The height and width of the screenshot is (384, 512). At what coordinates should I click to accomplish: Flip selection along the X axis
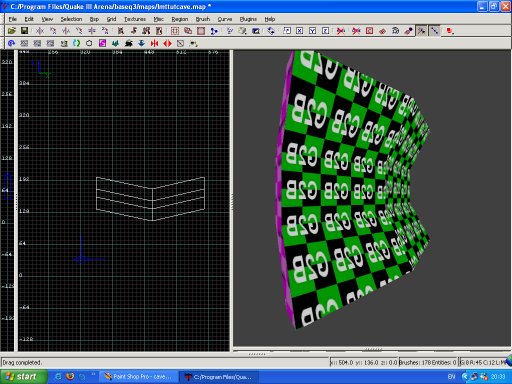40,31
